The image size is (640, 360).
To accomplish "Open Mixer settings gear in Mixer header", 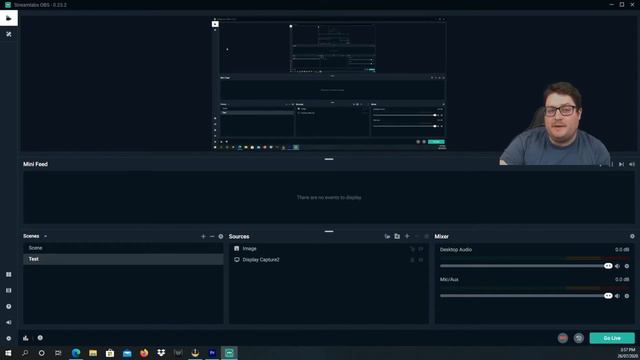I will [x=632, y=236].
